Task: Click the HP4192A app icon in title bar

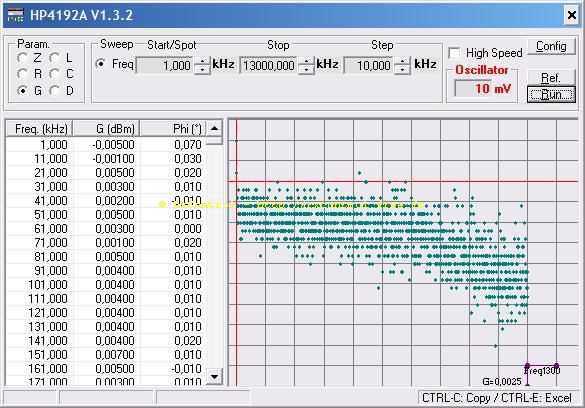Action: (16, 15)
